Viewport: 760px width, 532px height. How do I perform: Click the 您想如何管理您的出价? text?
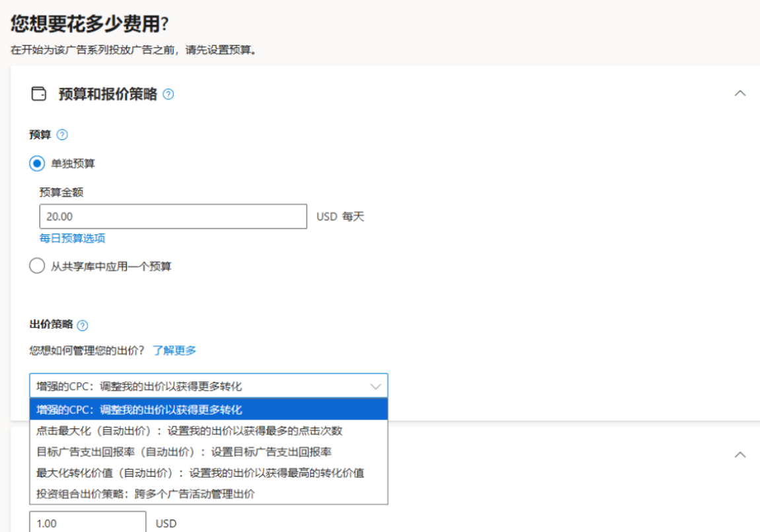[x=86, y=350]
